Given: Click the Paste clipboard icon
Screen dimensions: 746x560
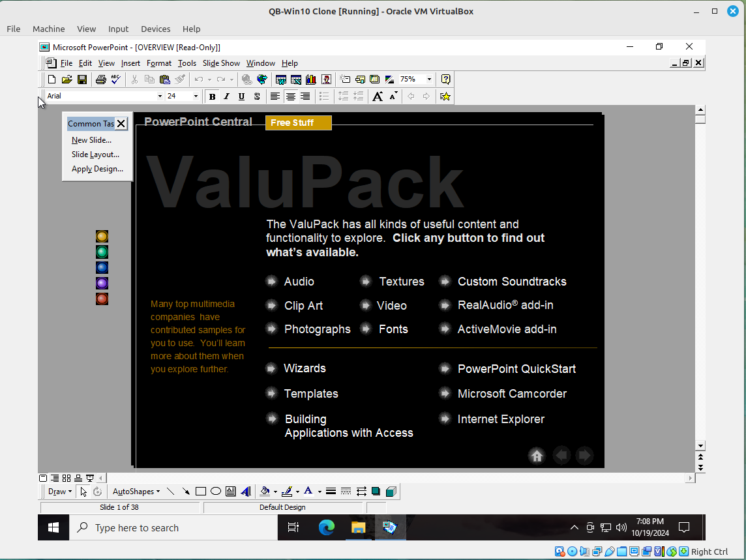Looking at the screenshot, I should (164, 80).
